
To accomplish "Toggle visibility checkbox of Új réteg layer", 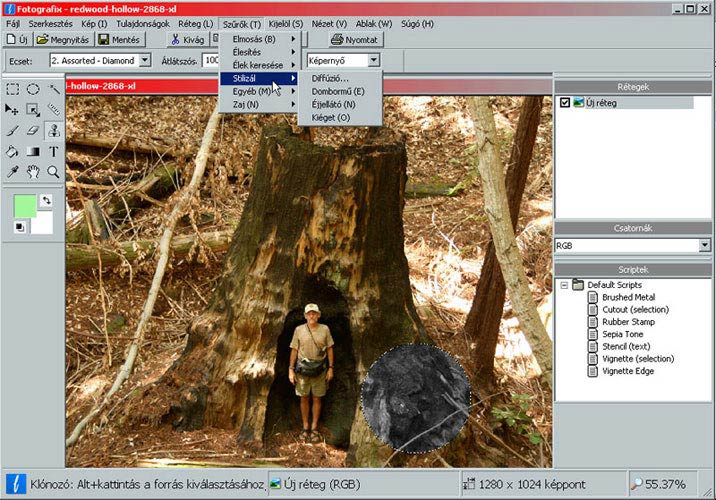I will [x=565, y=103].
